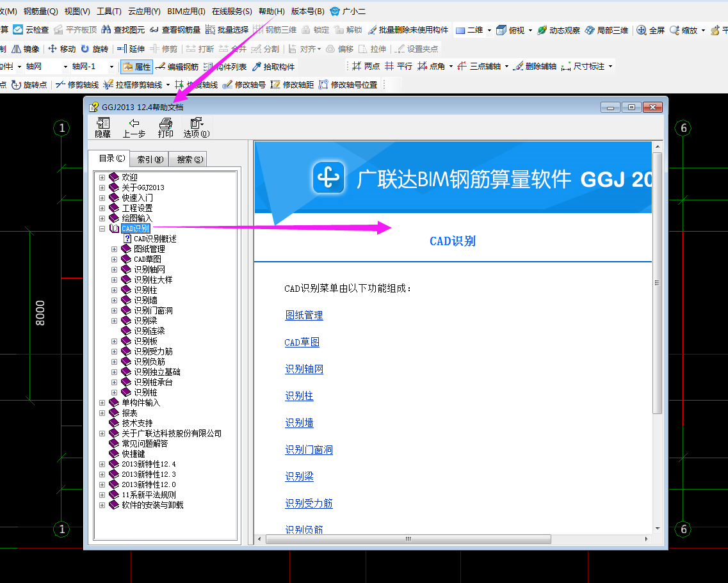Click the 打印 (Print) icon in the help window
Screen dimensions: 728x583
pyautogui.click(x=165, y=127)
